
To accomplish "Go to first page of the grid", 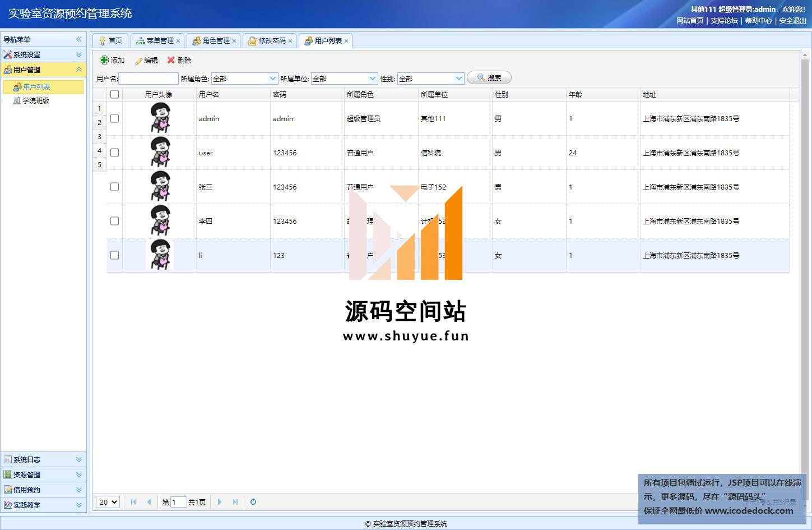I will pyautogui.click(x=133, y=502).
